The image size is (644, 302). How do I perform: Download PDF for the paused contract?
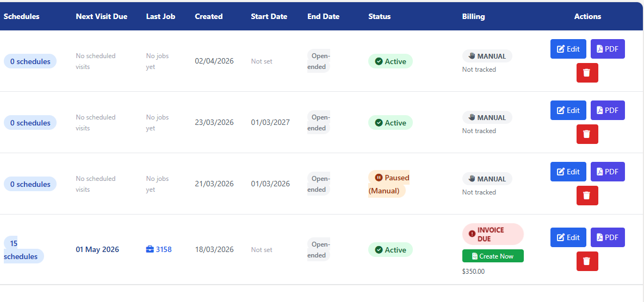tap(608, 172)
